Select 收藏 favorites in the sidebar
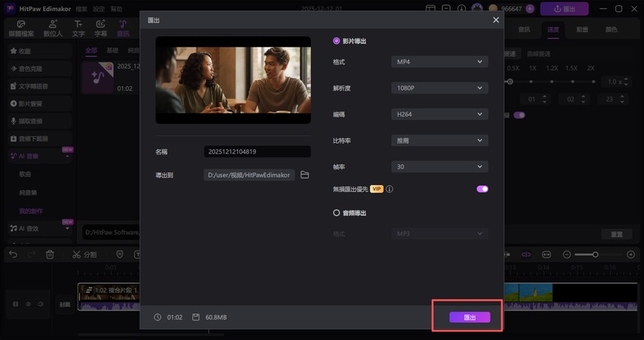644x340 pixels. coord(39,51)
